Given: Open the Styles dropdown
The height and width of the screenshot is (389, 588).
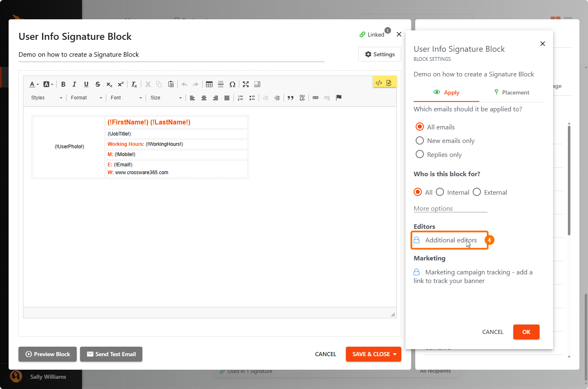Looking at the screenshot, I should pyautogui.click(x=47, y=98).
